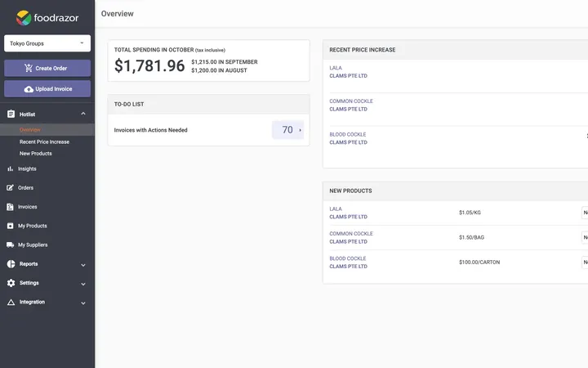The image size is (588, 368).
Task: Click the Overview page heading
Action: (x=117, y=14)
